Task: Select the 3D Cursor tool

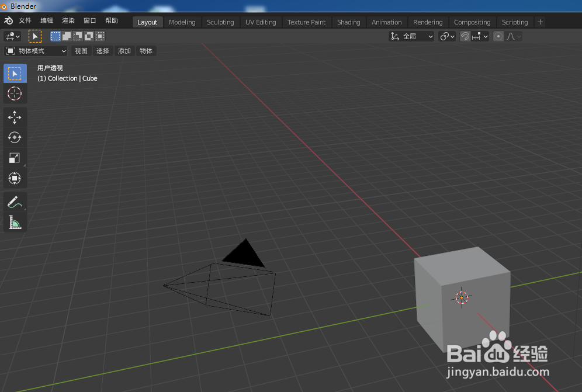Action: tap(15, 93)
